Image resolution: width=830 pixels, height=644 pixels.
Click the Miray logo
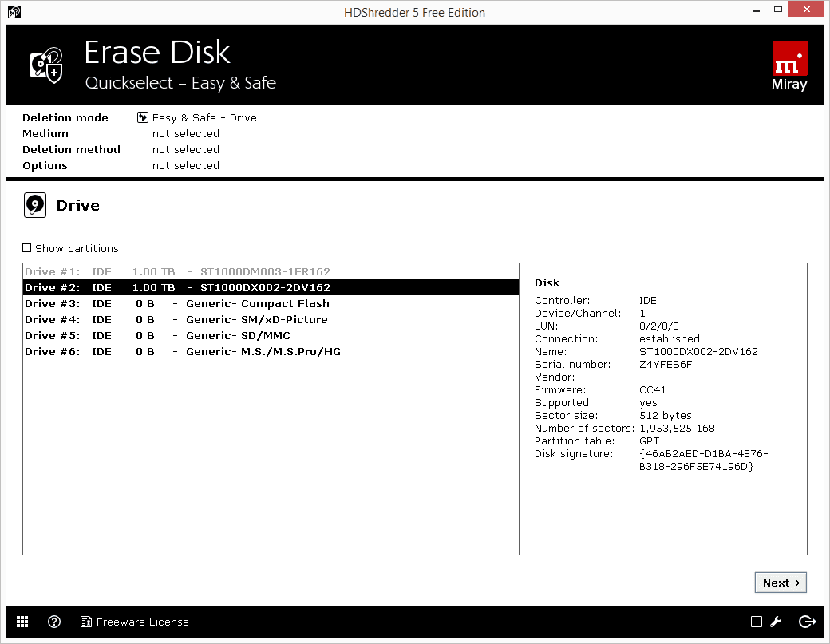(789, 65)
